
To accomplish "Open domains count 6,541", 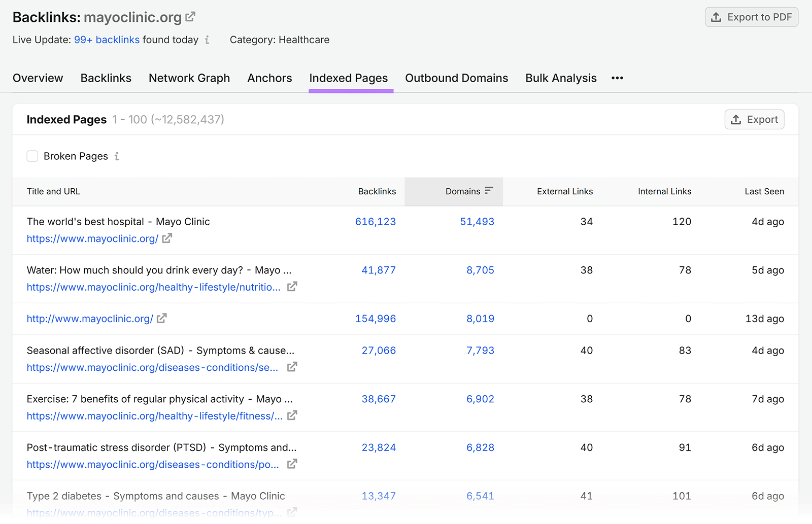I will pyautogui.click(x=480, y=496).
